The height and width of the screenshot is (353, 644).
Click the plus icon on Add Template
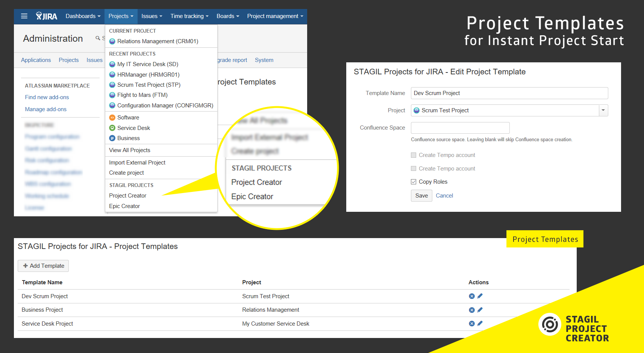click(26, 266)
